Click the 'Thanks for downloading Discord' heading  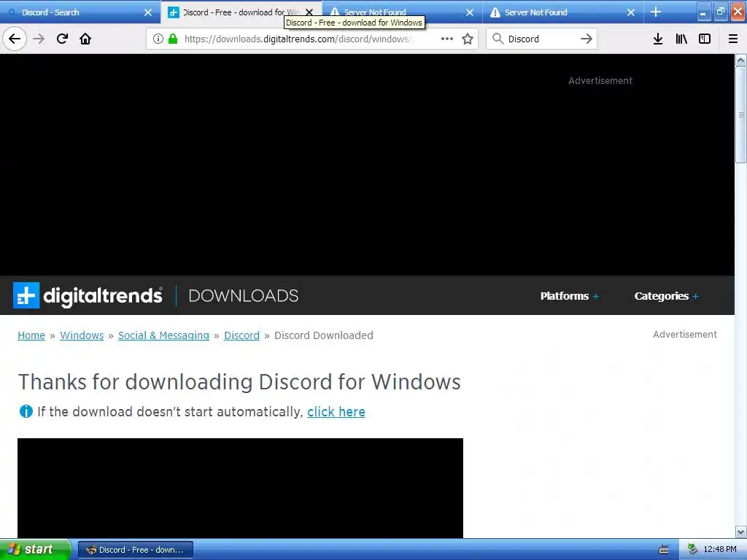[239, 382]
